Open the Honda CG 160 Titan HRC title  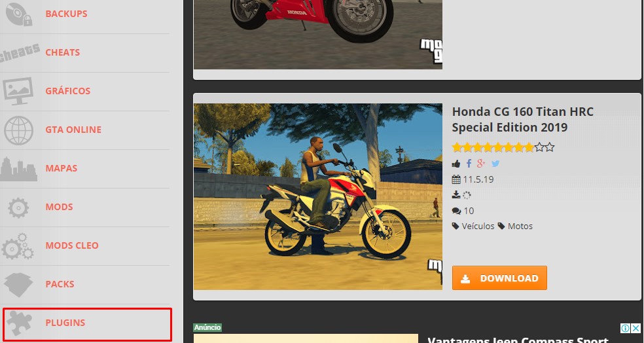click(522, 120)
